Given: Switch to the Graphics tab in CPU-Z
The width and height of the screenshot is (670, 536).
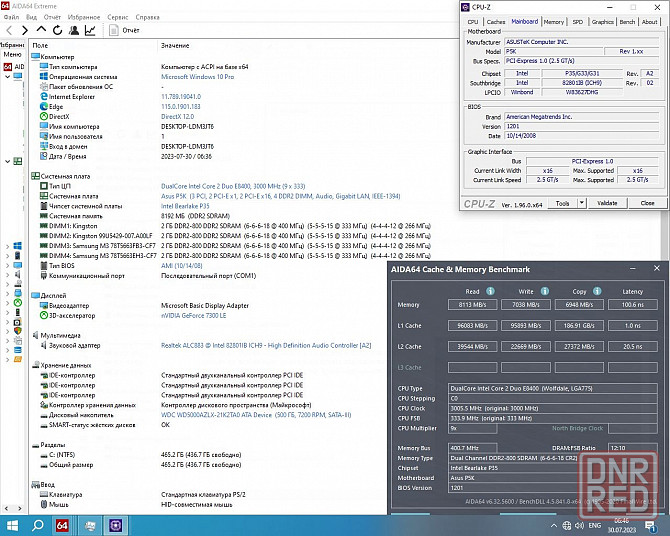Looking at the screenshot, I should (602, 21).
